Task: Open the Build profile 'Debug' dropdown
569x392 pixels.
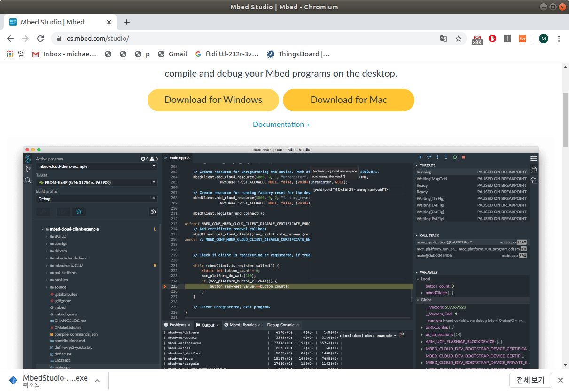Action: (97, 199)
